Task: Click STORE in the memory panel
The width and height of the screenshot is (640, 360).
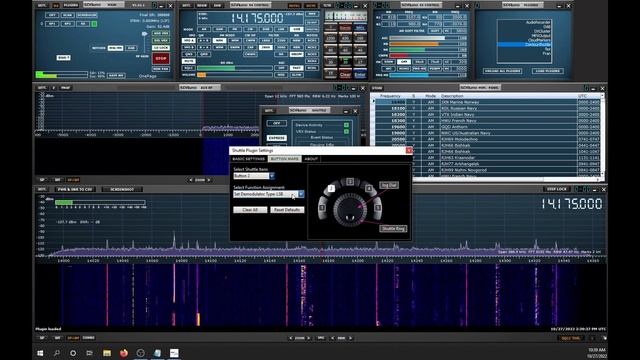Action: coord(377,88)
